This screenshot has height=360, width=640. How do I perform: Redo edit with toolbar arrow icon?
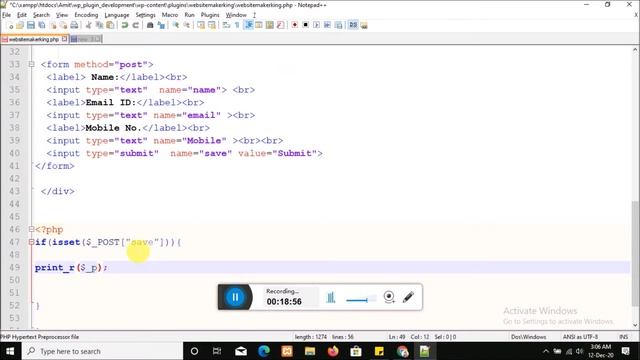(136, 25)
